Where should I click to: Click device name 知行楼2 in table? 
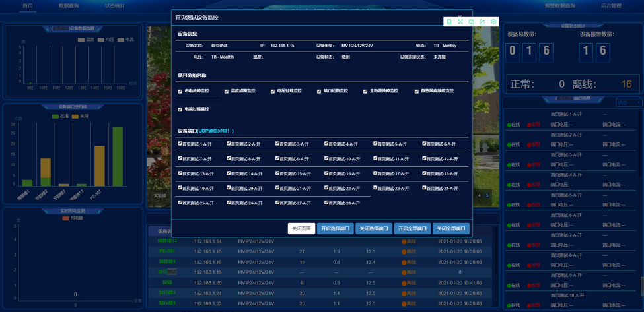coord(167,293)
